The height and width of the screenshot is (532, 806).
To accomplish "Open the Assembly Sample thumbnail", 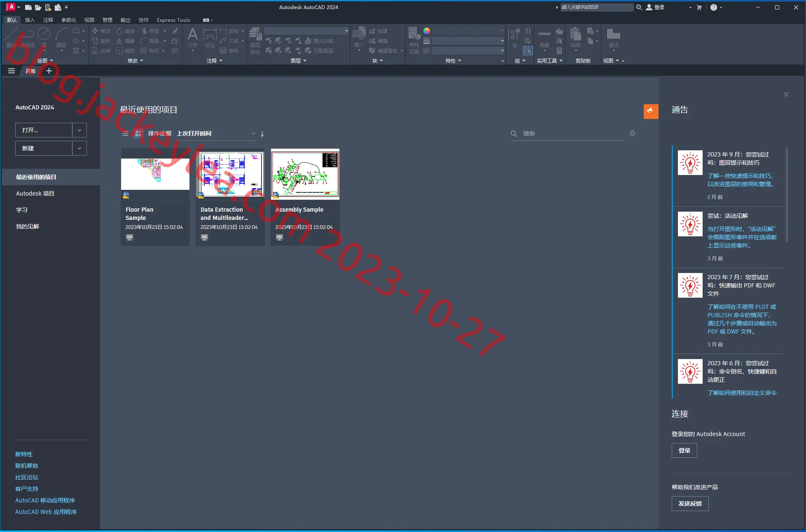I will pyautogui.click(x=305, y=174).
